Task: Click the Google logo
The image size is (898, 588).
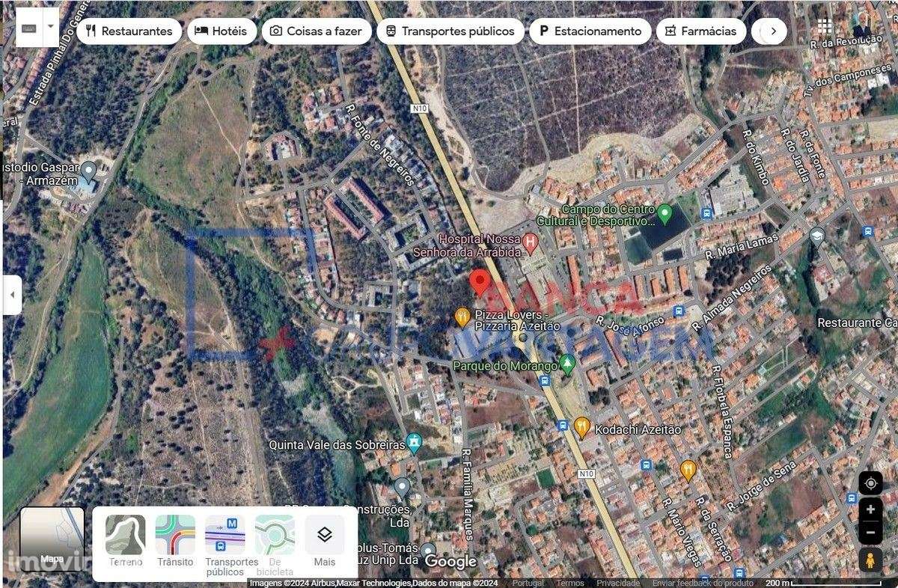Action: click(x=450, y=561)
